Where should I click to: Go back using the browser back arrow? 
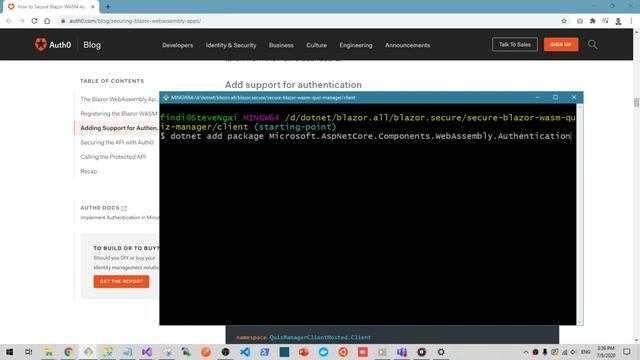(9, 21)
